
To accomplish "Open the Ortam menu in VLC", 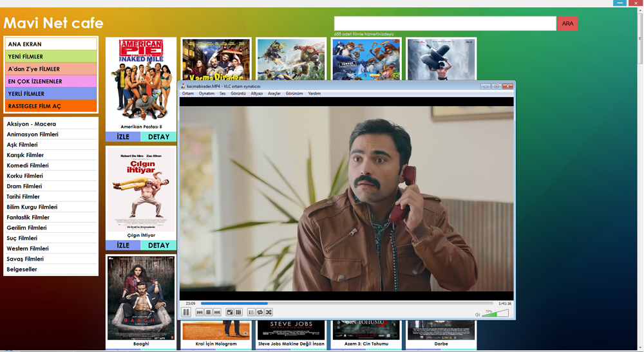I will coord(187,93).
